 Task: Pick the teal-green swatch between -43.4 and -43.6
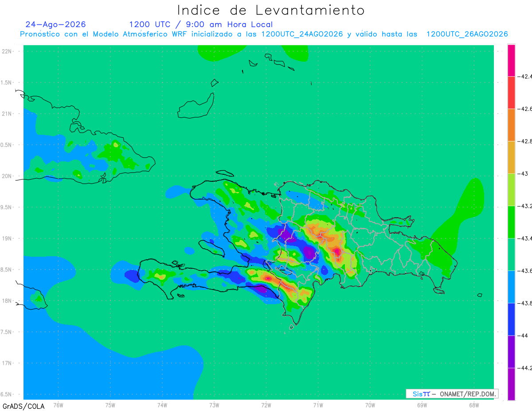point(511,254)
